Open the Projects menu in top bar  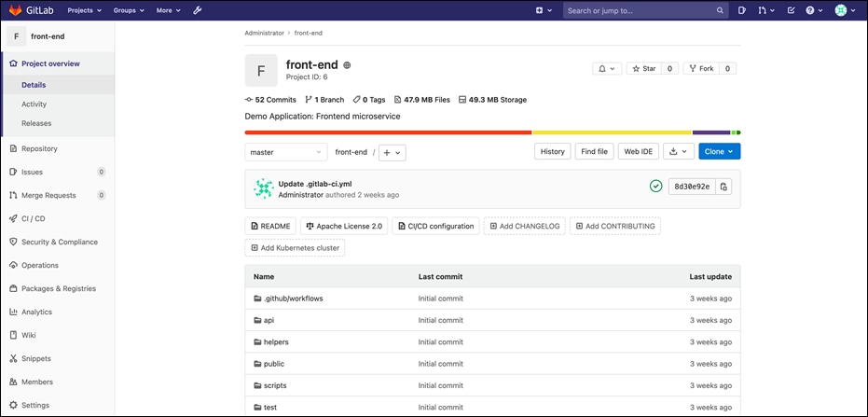tap(85, 10)
